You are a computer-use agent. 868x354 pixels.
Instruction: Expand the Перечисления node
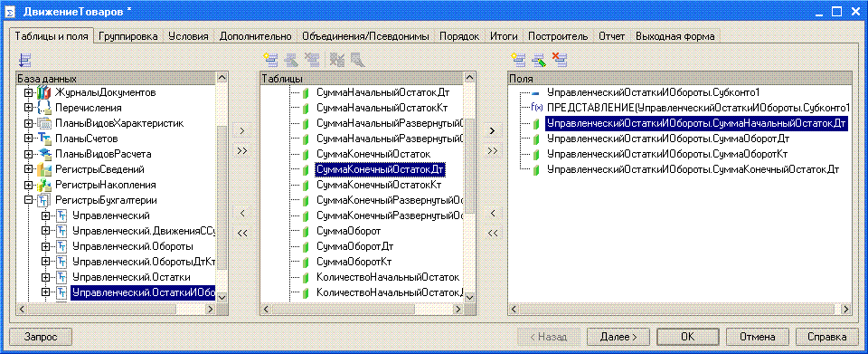(x=28, y=108)
